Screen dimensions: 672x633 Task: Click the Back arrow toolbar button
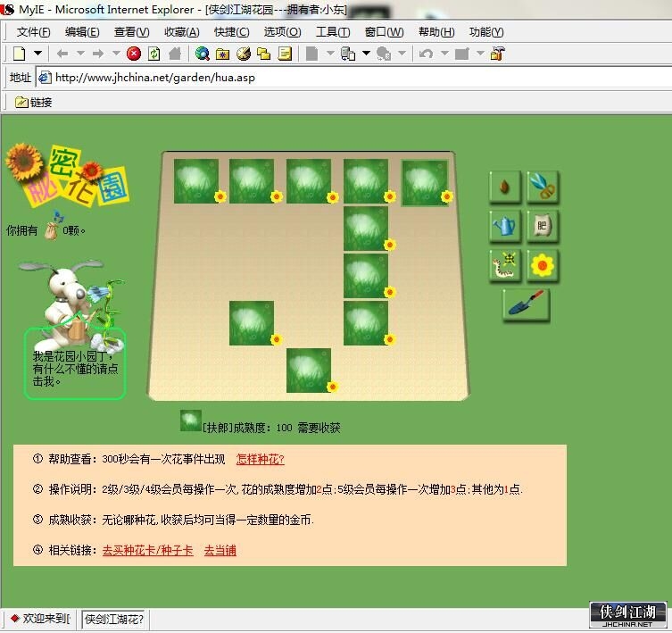(x=62, y=54)
